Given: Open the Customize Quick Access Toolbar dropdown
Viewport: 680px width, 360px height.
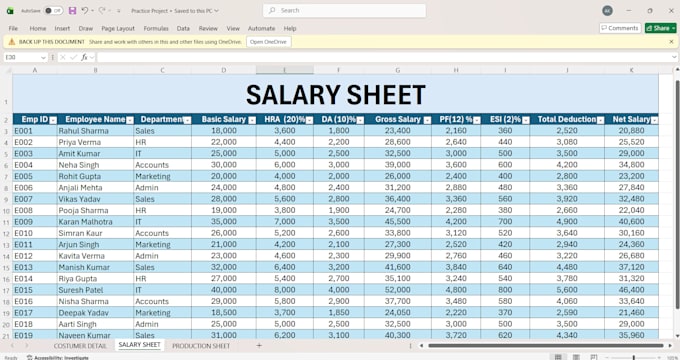Looking at the screenshot, I should (x=118, y=10).
